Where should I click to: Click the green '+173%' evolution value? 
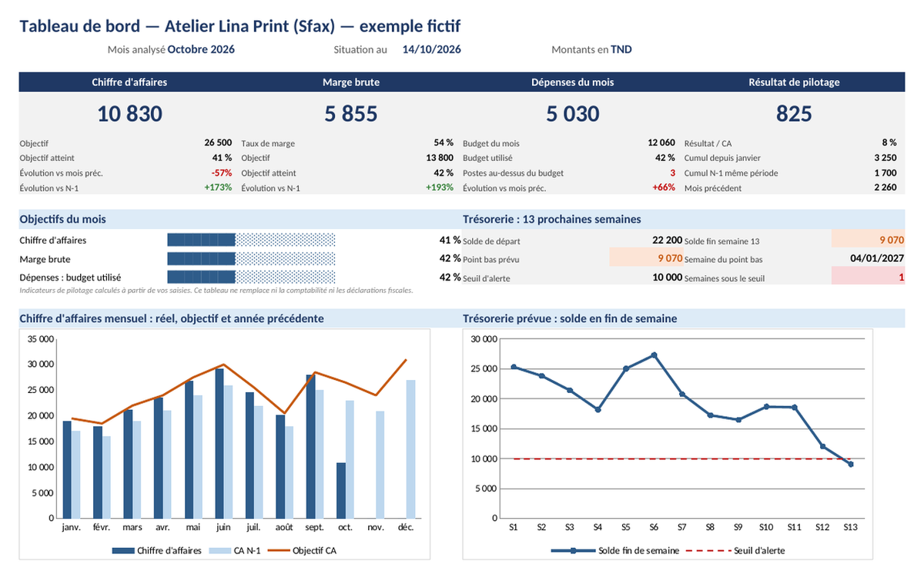coord(218,187)
